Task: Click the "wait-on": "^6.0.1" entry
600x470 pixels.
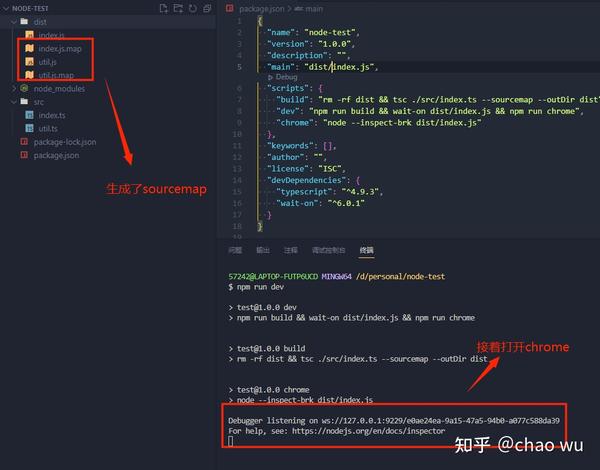Action: 320,203
